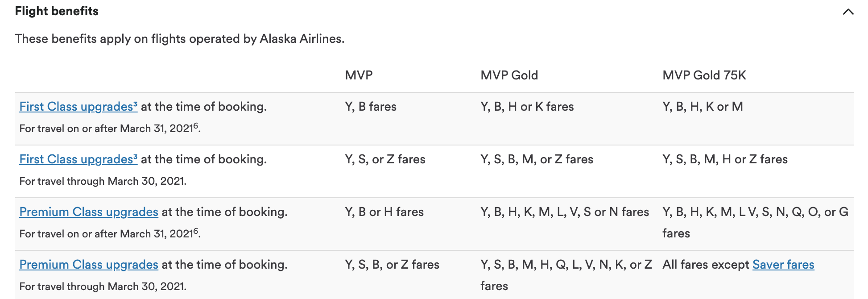Click the "Y, B or H fares" cell

coord(384,212)
